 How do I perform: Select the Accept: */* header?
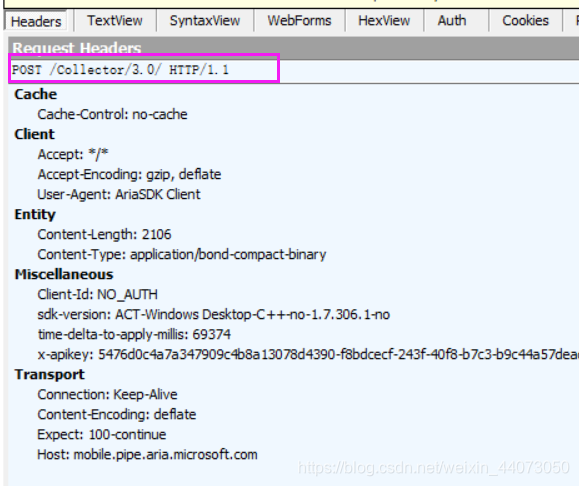tap(73, 154)
